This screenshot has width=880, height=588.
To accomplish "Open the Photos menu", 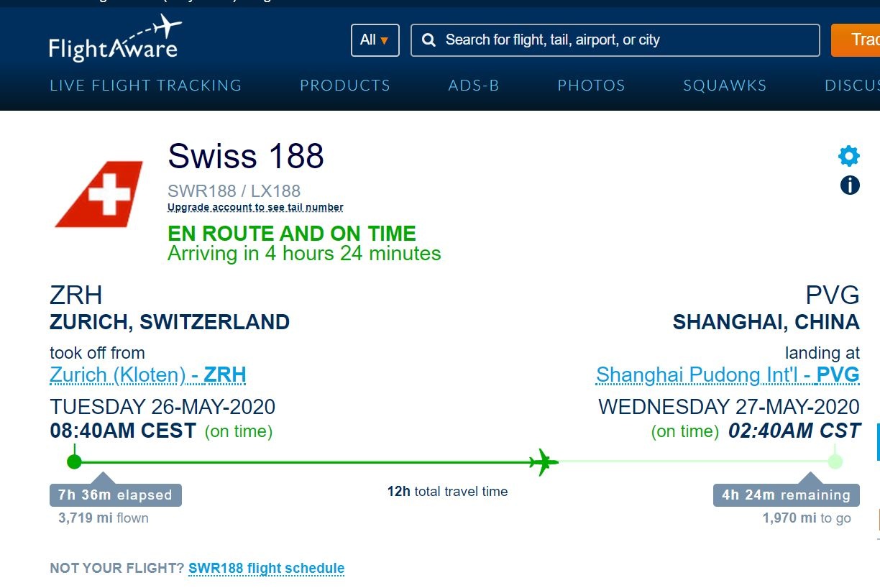I will [x=592, y=86].
